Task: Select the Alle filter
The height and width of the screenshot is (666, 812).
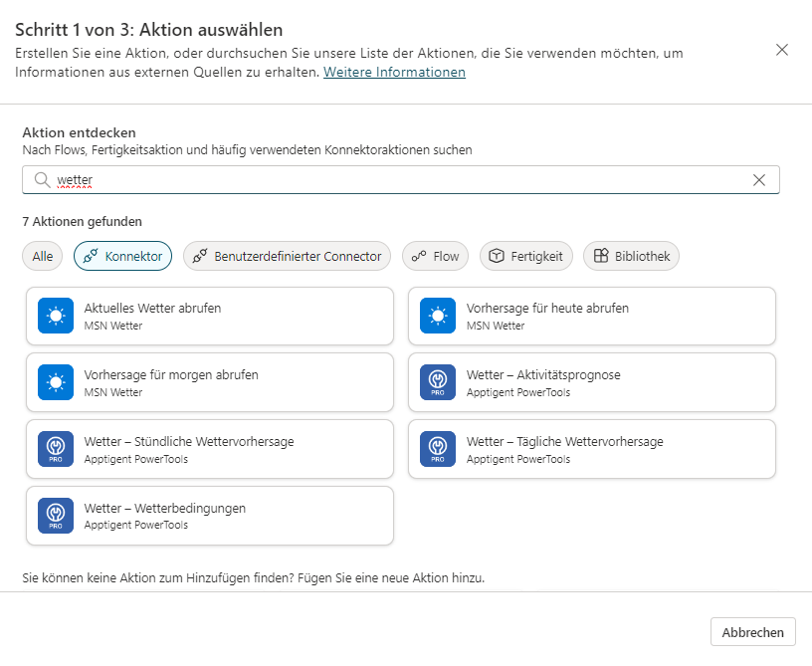Action: pyautogui.click(x=43, y=256)
